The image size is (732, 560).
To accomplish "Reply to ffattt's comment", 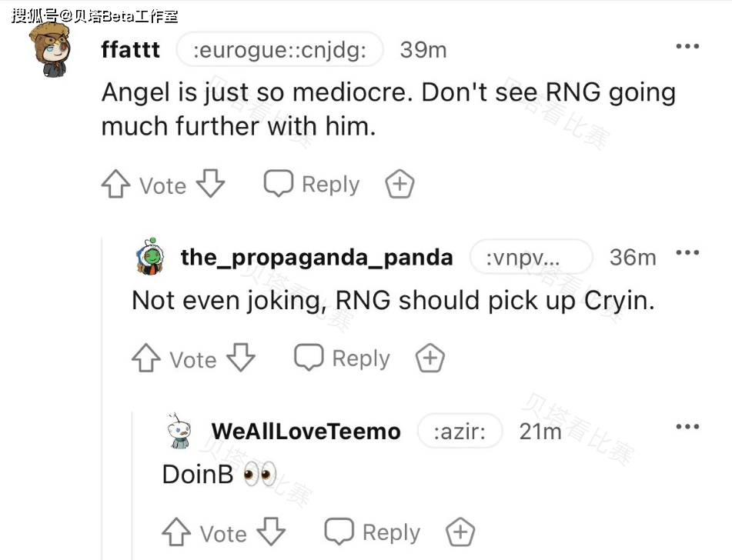I will (312, 184).
